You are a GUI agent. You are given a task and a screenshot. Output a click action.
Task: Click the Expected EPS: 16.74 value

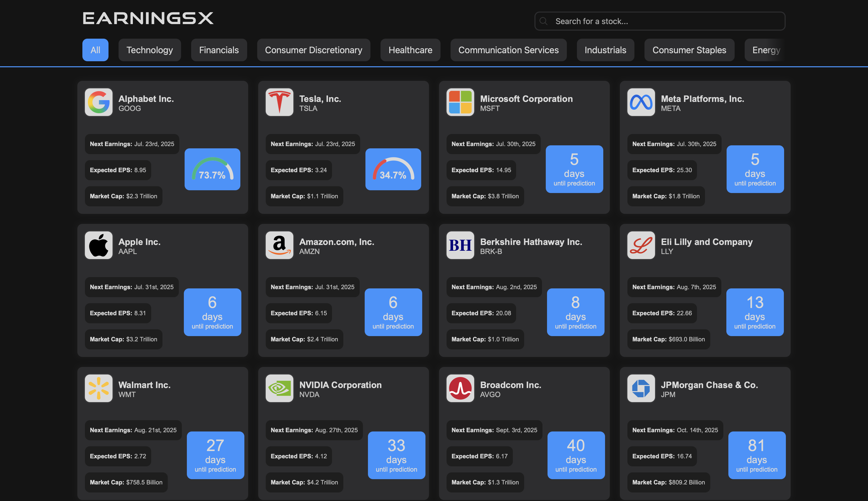tap(662, 456)
